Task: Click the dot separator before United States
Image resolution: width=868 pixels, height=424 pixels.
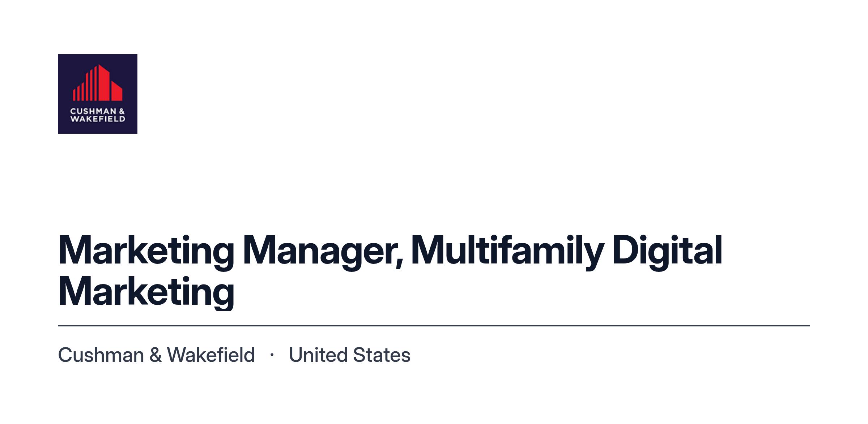Action: click(272, 355)
